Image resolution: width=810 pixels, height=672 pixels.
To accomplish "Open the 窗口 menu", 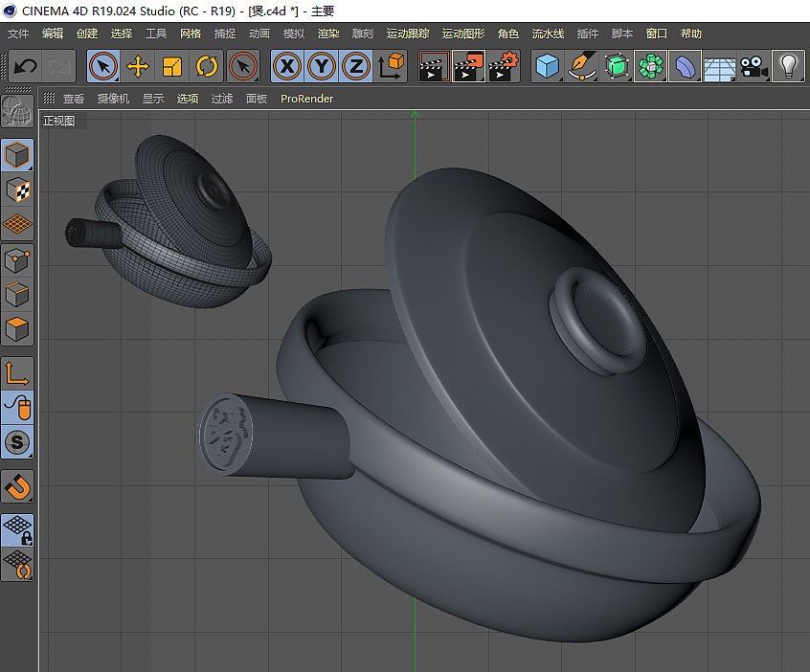I will [x=656, y=34].
